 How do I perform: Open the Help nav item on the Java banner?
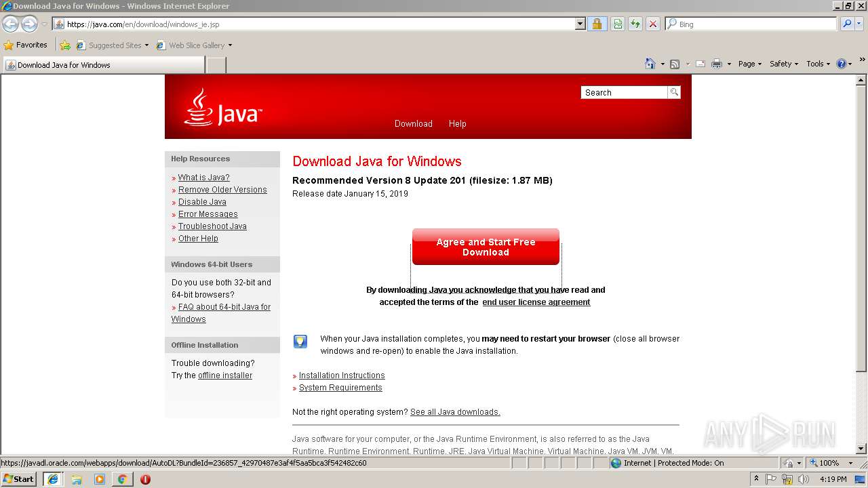pos(457,123)
